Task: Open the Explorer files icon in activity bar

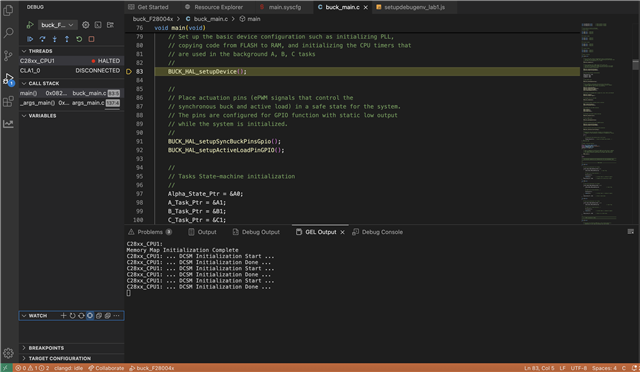Action: coord(8,10)
